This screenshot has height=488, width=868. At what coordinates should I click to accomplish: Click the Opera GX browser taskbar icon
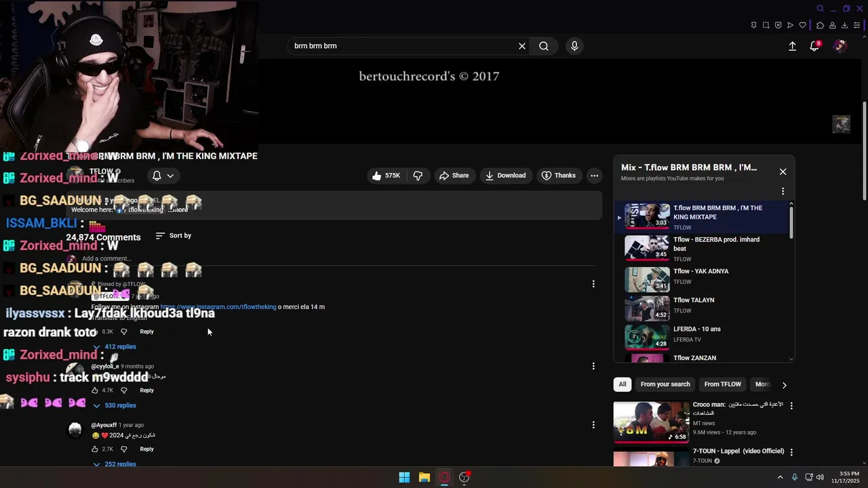tap(444, 477)
